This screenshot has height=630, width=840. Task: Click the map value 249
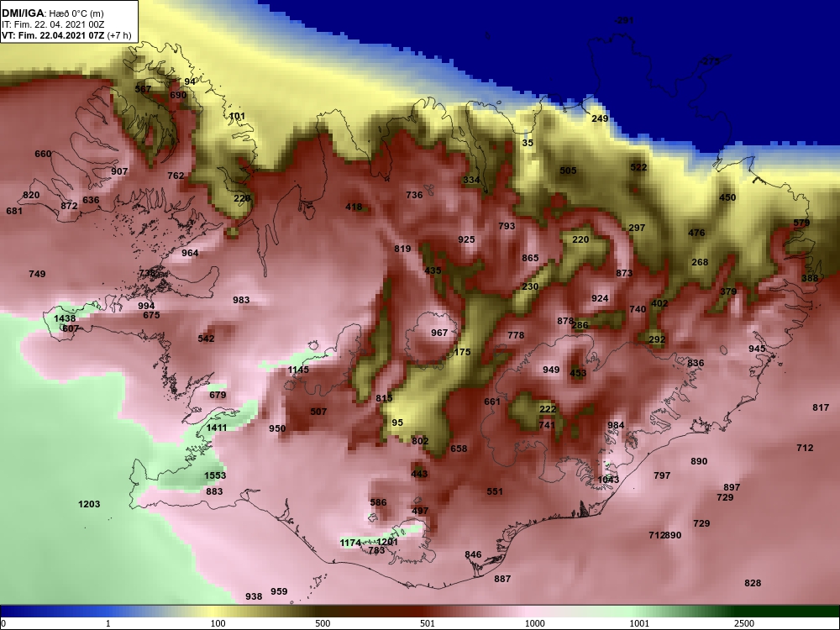coord(600,118)
